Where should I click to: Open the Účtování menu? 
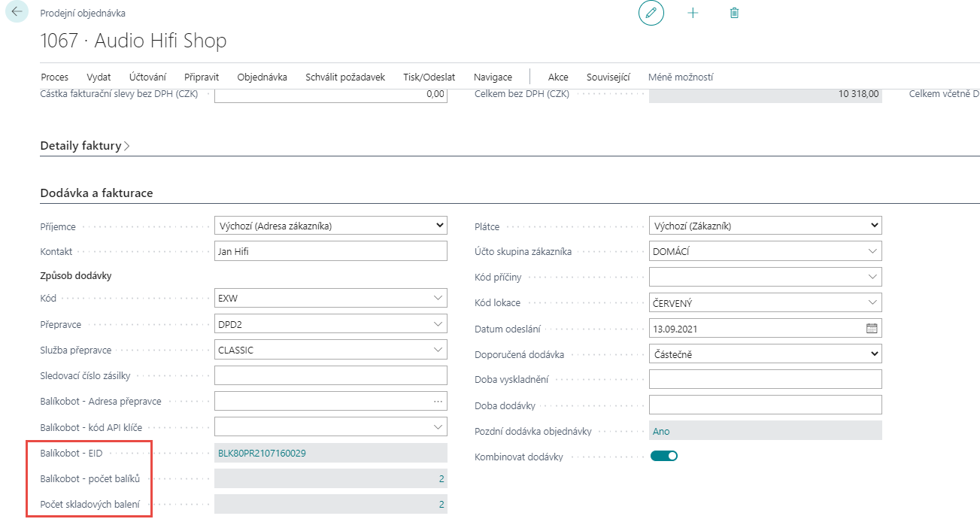tap(147, 77)
